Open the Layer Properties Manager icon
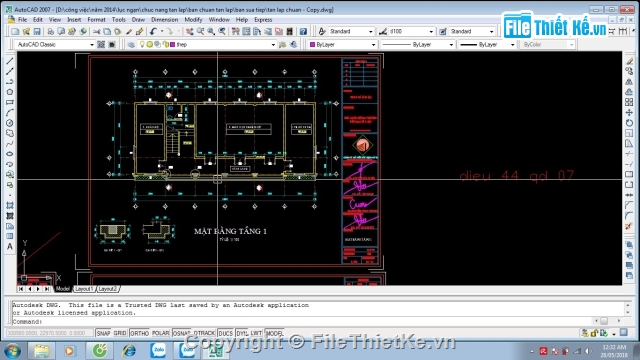 (x=131, y=44)
